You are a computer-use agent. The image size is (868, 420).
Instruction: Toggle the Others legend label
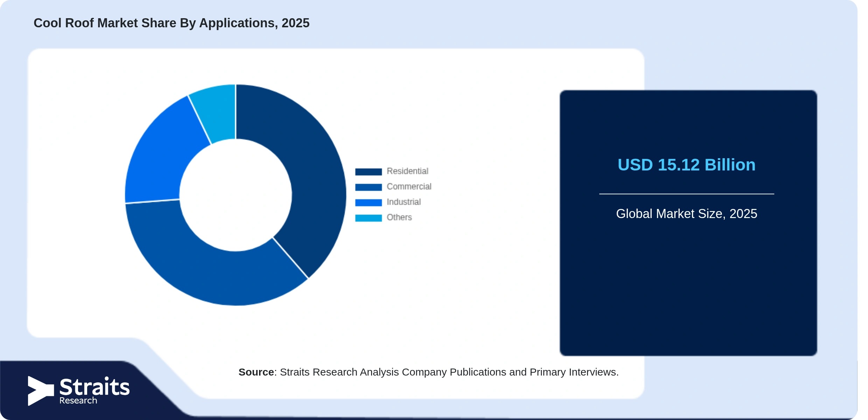coord(399,217)
